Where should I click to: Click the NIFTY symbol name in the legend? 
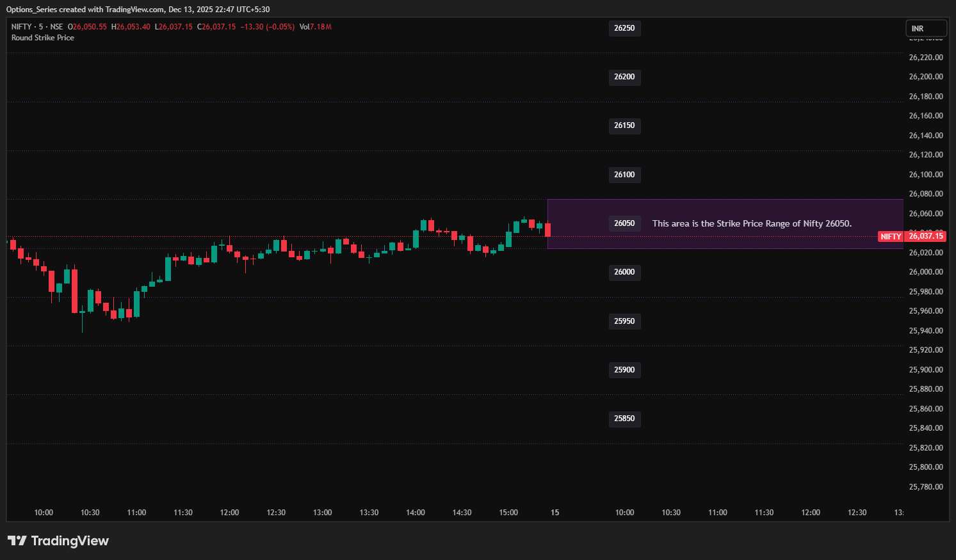[21, 27]
